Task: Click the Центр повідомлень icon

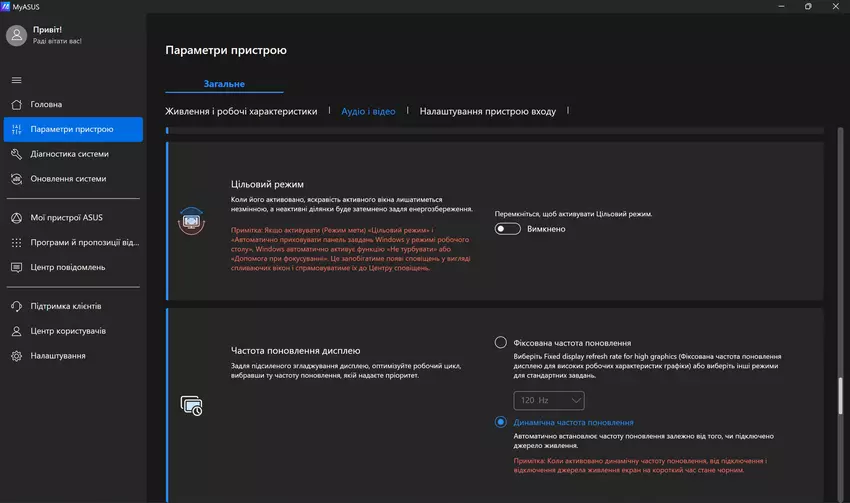Action: click(x=16, y=267)
